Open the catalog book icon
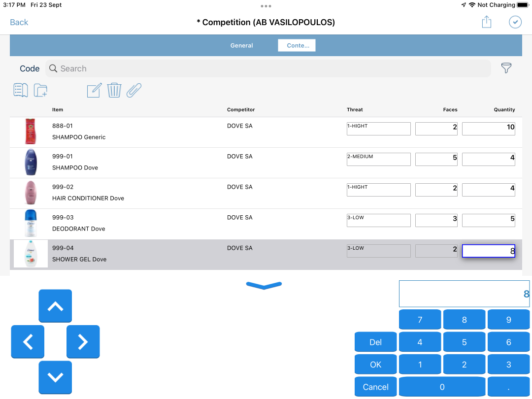 point(21,90)
